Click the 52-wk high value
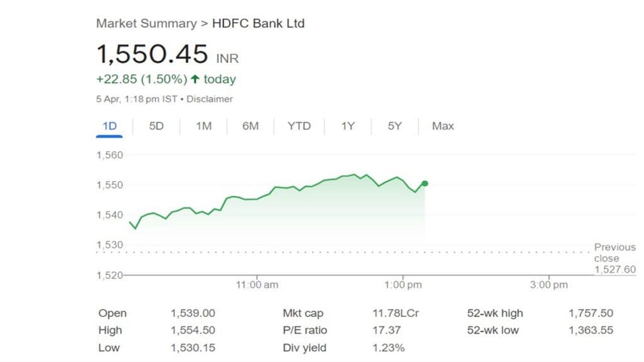 coord(591,313)
